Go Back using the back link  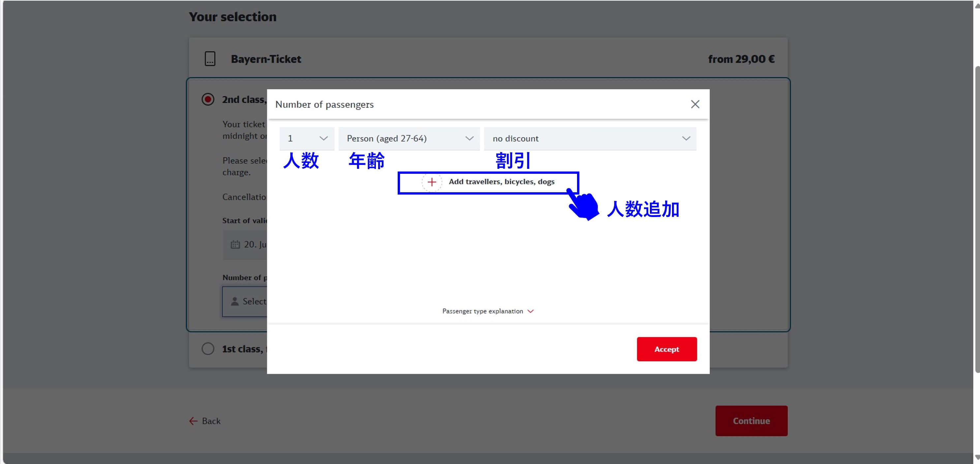[x=205, y=421]
